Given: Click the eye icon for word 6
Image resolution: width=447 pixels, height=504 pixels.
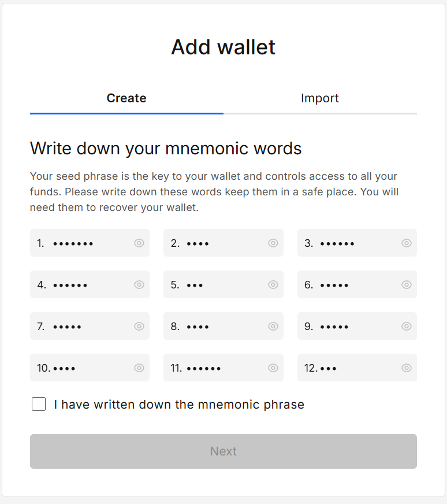Looking at the screenshot, I should coord(406,284).
